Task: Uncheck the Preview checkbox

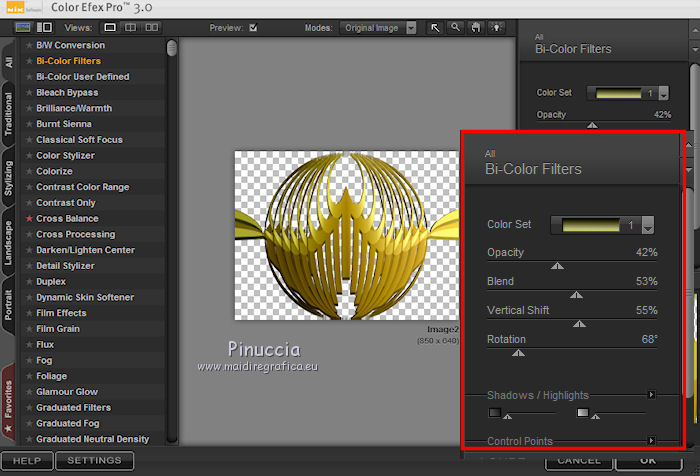Action: (253, 28)
